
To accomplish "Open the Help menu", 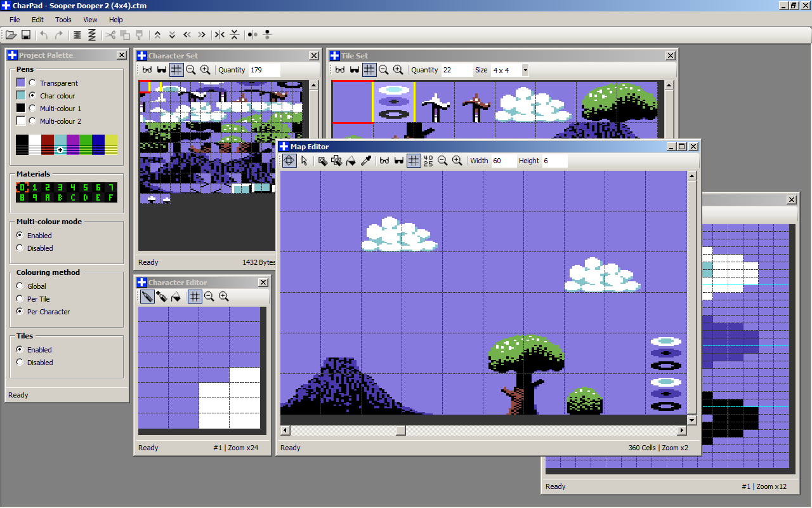I will click(115, 20).
